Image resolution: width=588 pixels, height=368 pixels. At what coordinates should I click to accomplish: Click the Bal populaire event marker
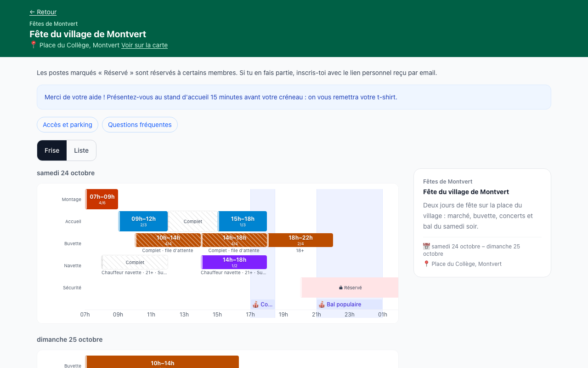click(x=349, y=305)
